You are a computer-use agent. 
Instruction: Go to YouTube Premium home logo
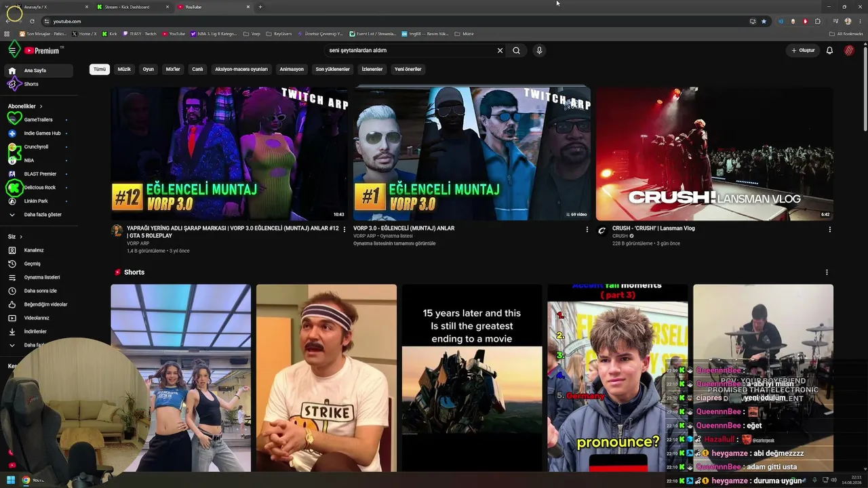(42, 51)
